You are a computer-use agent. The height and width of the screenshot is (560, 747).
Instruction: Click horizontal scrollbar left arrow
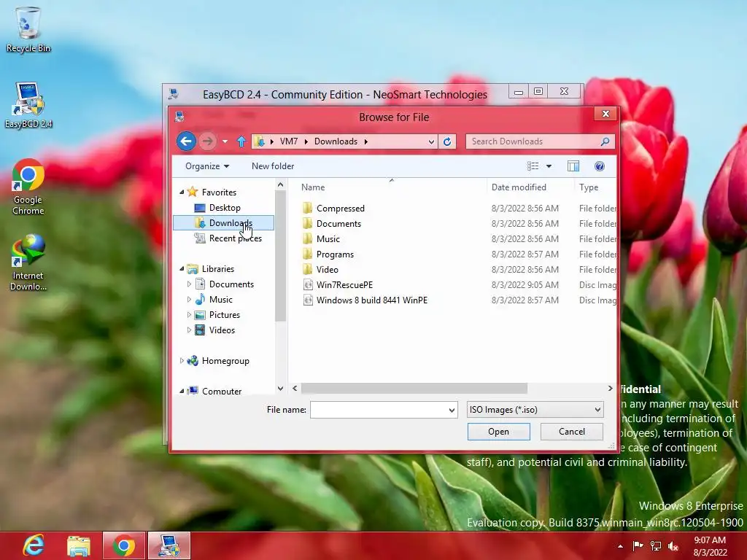[295, 389]
